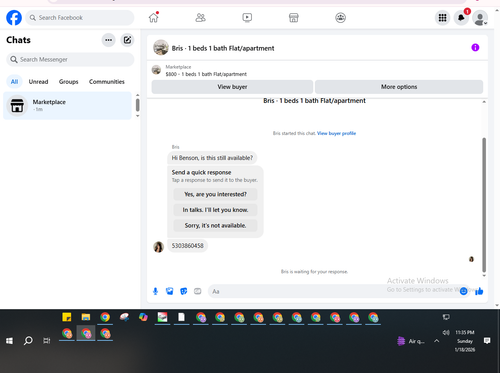Open the Facebook menu grid icon

click(x=442, y=18)
